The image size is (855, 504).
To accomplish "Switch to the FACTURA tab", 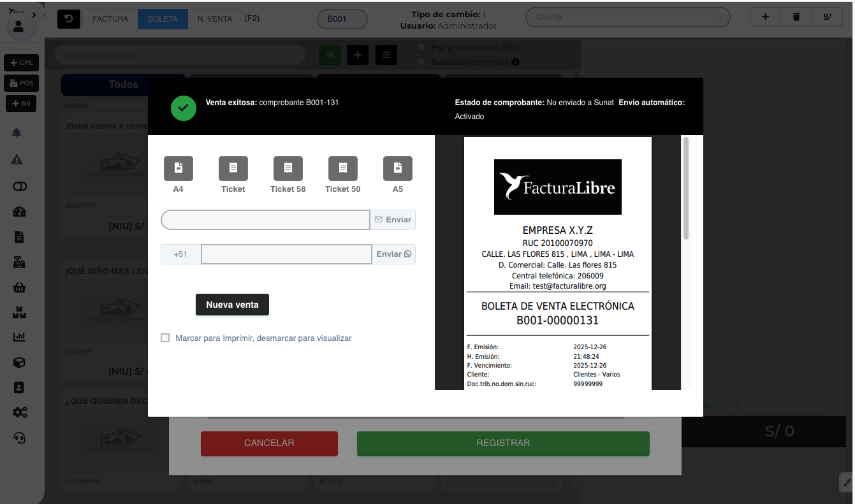I will click(110, 19).
